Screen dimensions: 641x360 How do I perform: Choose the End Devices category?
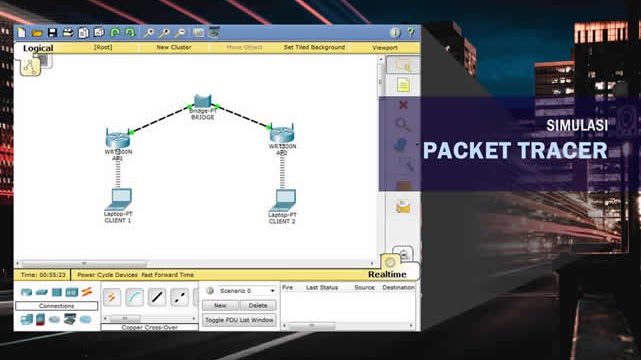coord(27,319)
